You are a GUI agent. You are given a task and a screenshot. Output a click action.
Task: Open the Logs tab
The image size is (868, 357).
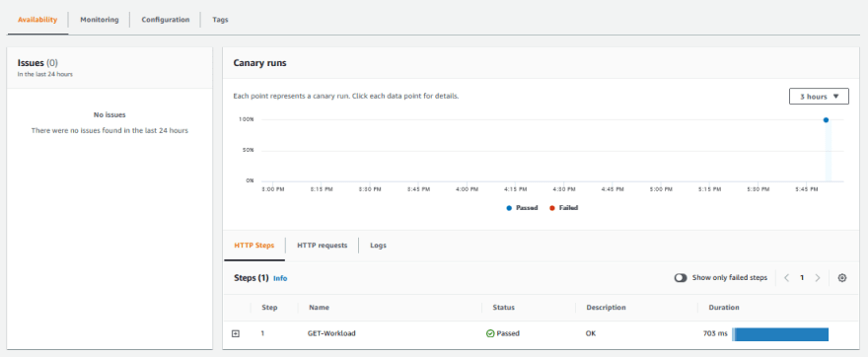(x=378, y=246)
